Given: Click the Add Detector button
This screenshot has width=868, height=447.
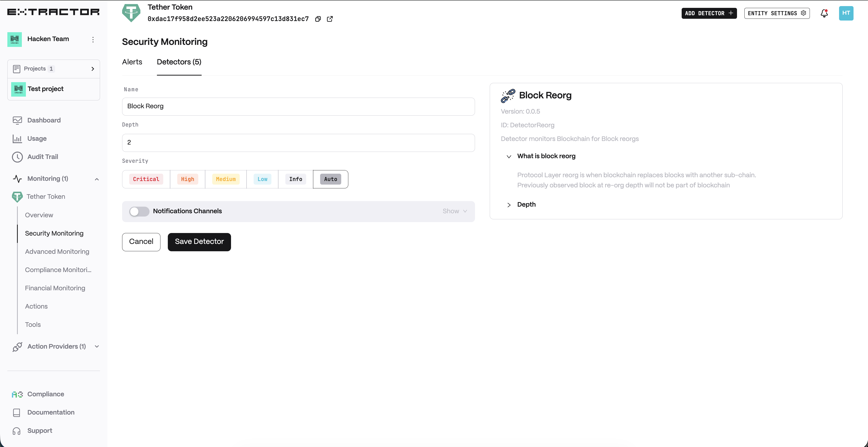Looking at the screenshot, I should pyautogui.click(x=709, y=13).
